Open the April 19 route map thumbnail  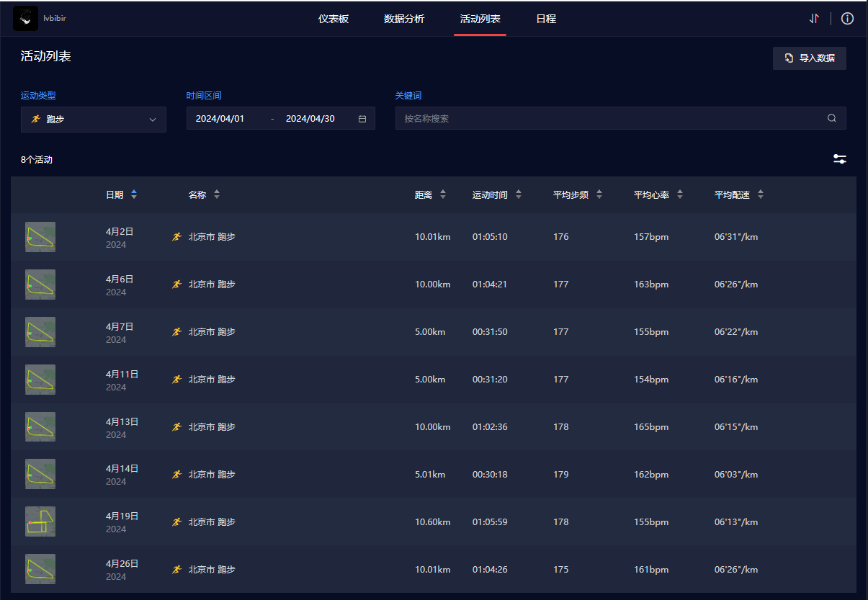pos(40,522)
